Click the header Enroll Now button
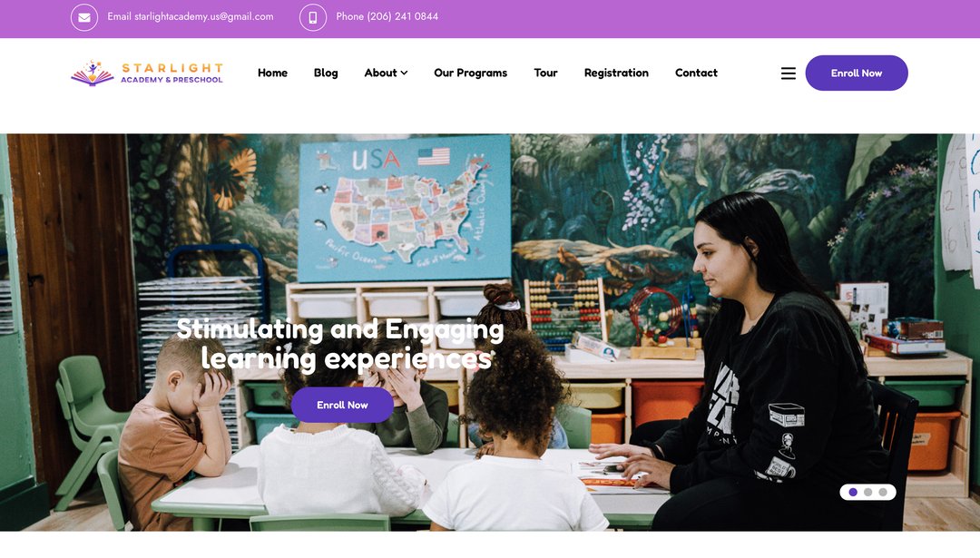Screen dimensions: 980x558 point(857,73)
